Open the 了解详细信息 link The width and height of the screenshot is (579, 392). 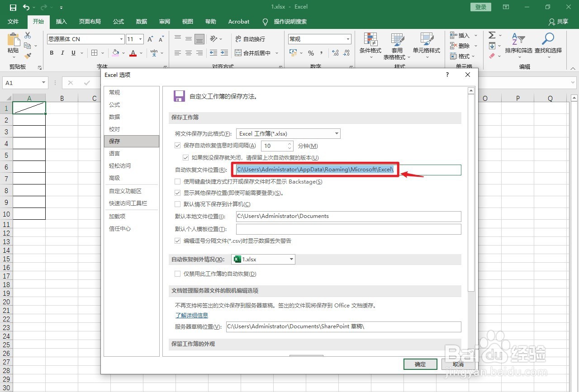191,315
